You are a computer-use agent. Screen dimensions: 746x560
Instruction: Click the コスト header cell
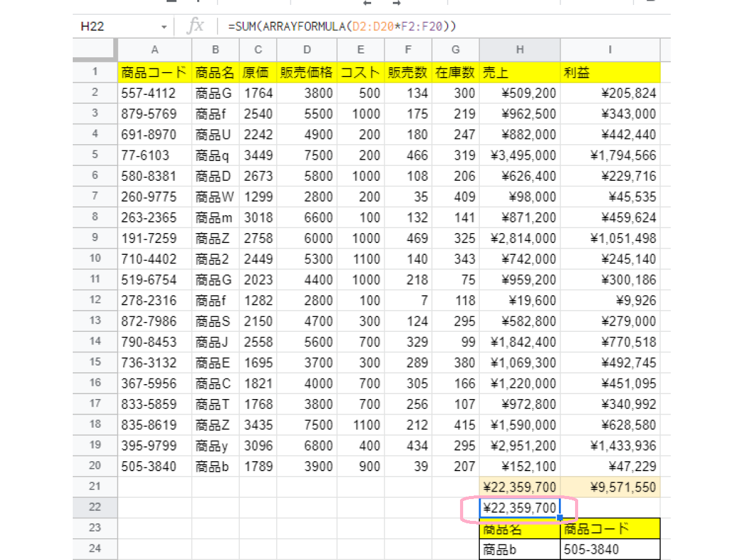pos(361,72)
